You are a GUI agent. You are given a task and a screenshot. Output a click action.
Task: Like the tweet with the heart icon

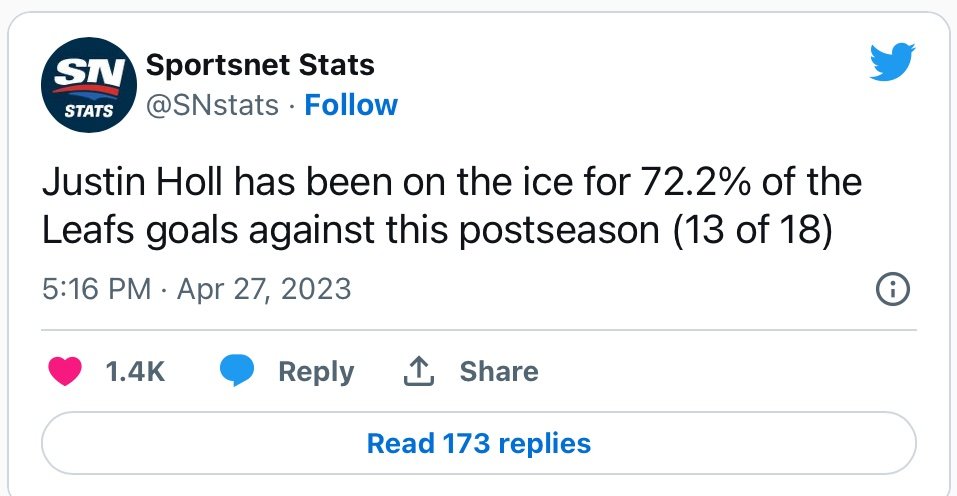point(66,371)
